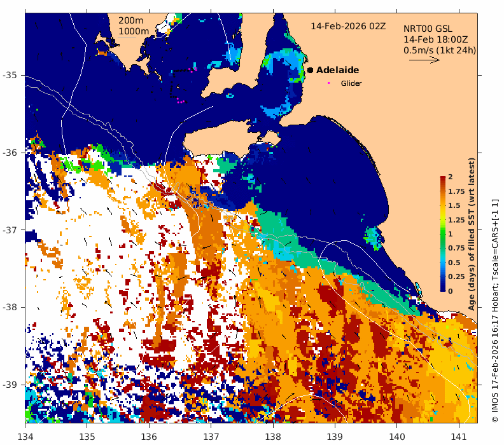The width and height of the screenshot is (504, 445).
Task: Click longitude axis label '138'
Action: tap(273, 437)
